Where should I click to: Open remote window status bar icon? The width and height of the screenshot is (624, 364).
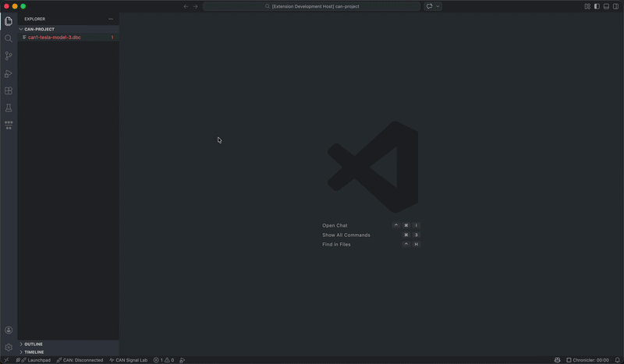[6, 360]
